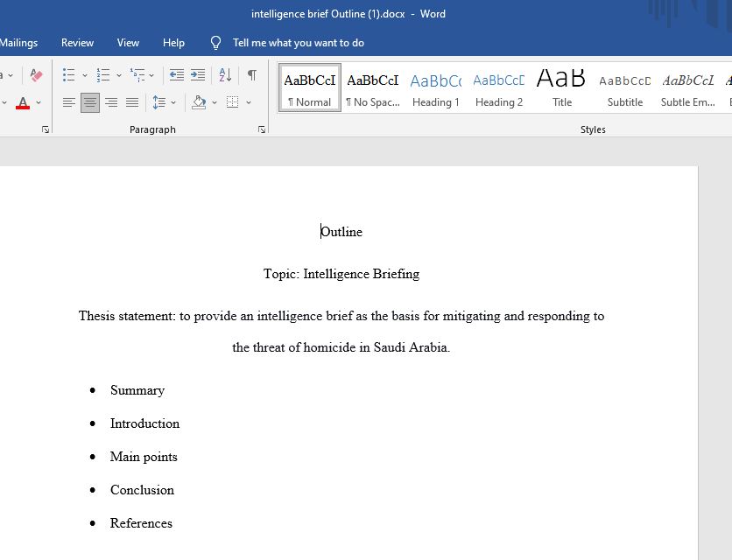Apply the Heading 1 style
Screen dimensions: 732x560
[435, 87]
